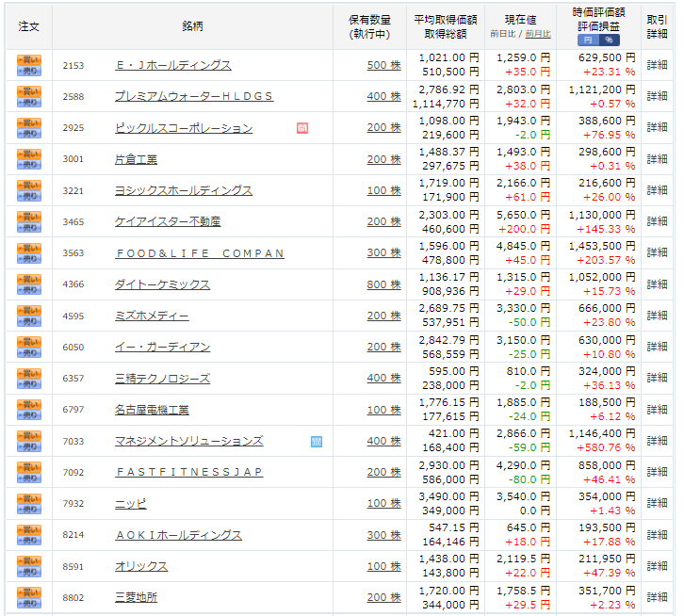
Task: Switch valuation display to 円
Action: (x=588, y=41)
